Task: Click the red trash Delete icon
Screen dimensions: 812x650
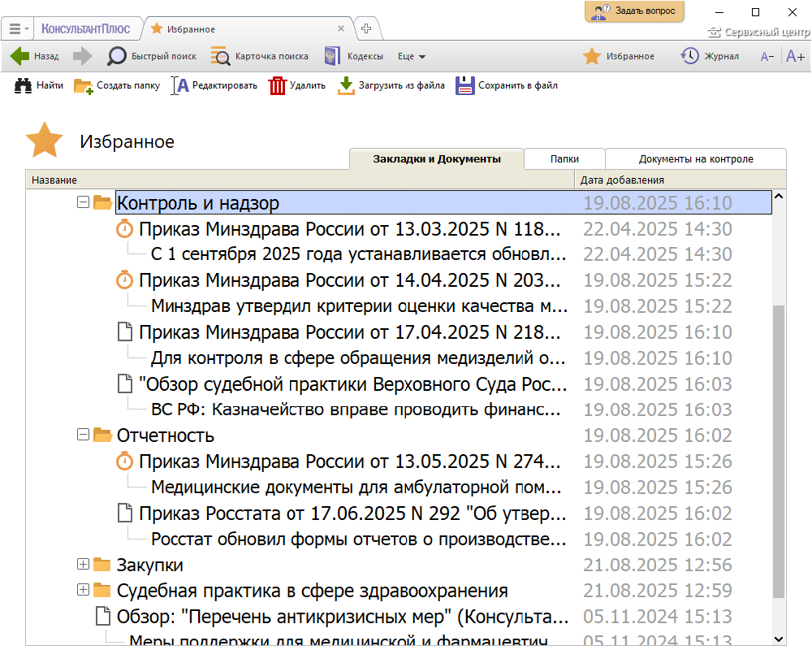Action: pyautogui.click(x=278, y=85)
